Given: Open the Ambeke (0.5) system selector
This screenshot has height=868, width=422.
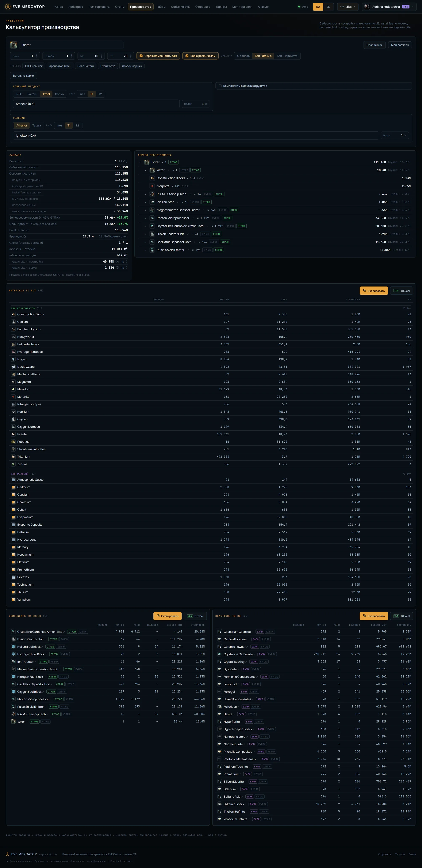Looking at the screenshot, I should (x=96, y=104).
